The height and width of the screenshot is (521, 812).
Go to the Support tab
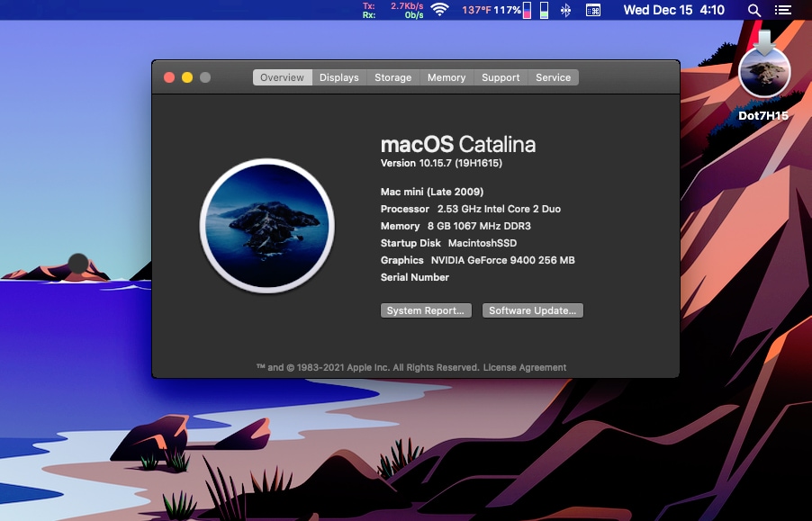(501, 77)
